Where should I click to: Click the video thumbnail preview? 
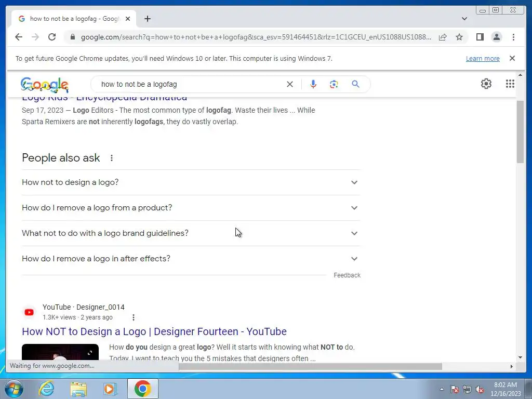click(x=60, y=352)
